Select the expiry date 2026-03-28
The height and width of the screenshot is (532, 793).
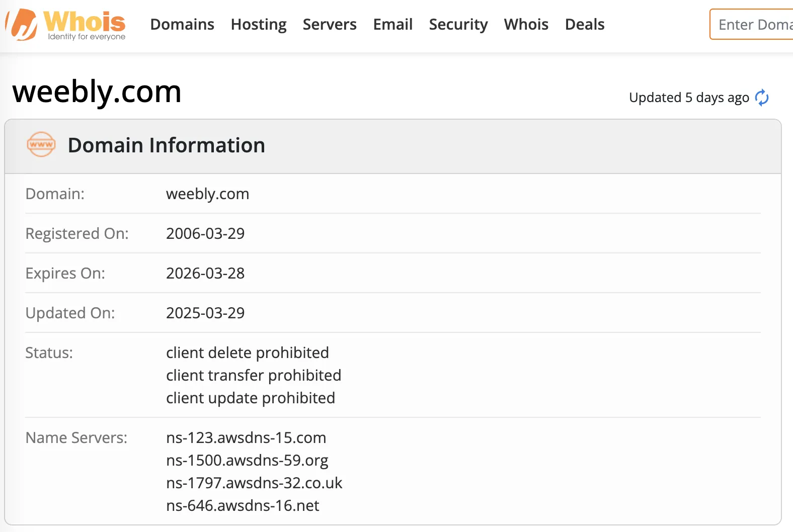pos(205,273)
